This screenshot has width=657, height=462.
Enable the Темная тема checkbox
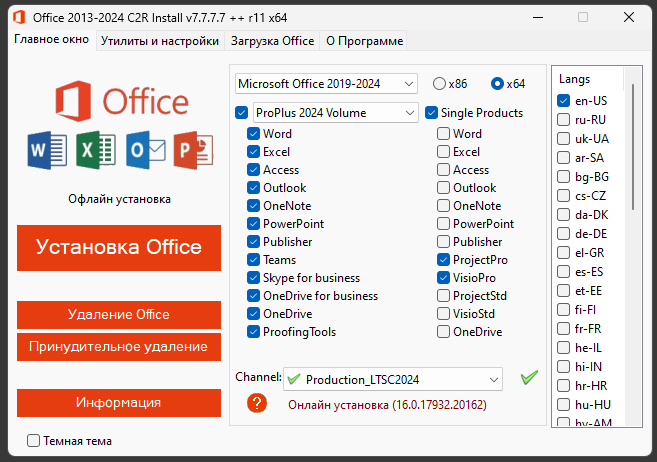34,440
